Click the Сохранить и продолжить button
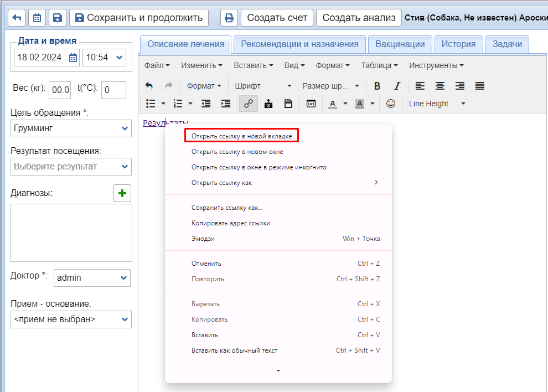The height and width of the screenshot is (392, 548). point(139,18)
